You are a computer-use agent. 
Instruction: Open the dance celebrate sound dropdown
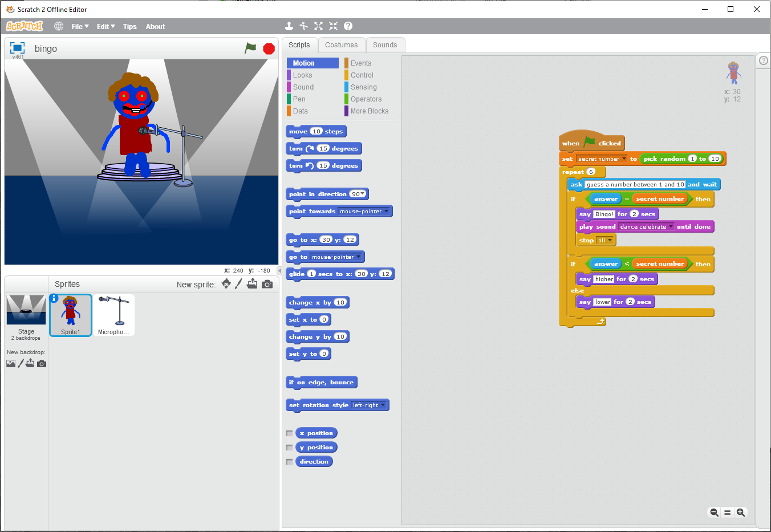coord(671,227)
